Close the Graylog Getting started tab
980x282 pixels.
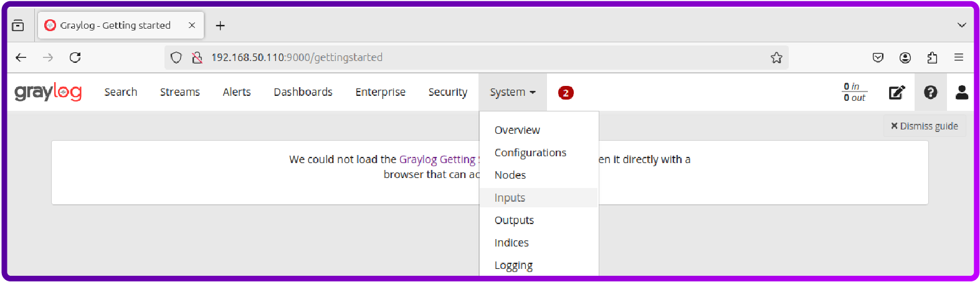[192, 26]
